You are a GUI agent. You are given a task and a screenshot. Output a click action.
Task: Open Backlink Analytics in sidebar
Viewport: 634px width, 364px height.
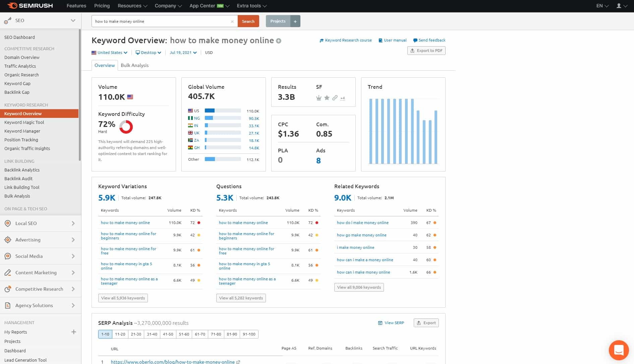(x=22, y=170)
